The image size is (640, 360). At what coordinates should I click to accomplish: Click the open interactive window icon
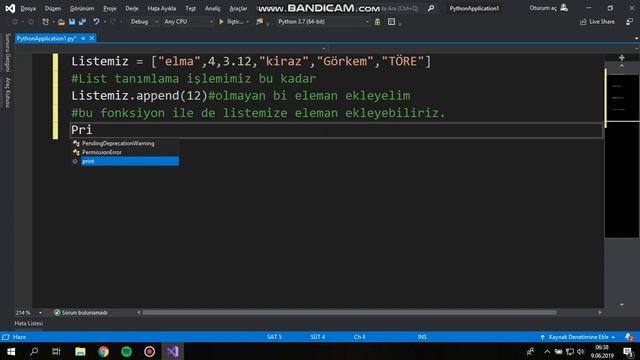[x=260, y=22]
